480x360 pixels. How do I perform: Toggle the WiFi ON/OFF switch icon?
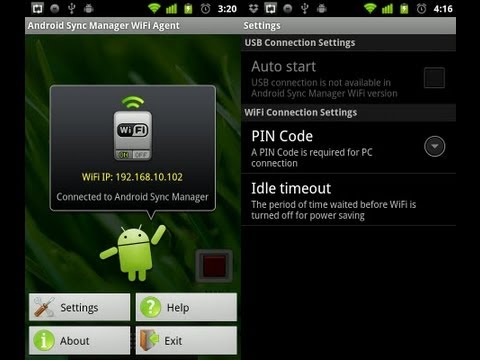pos(133,135)
